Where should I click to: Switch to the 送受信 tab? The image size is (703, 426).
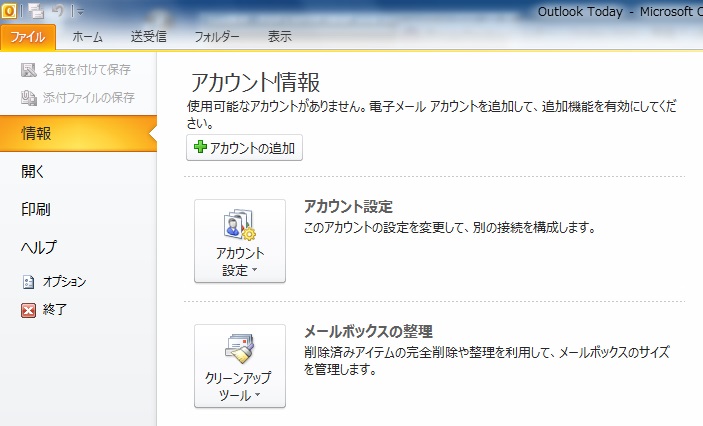point(149,37)
